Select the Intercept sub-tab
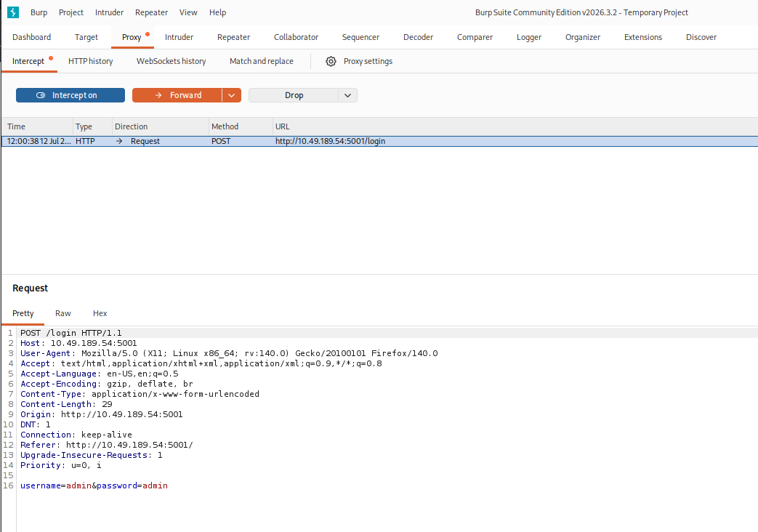 click(x=28, y=62)
